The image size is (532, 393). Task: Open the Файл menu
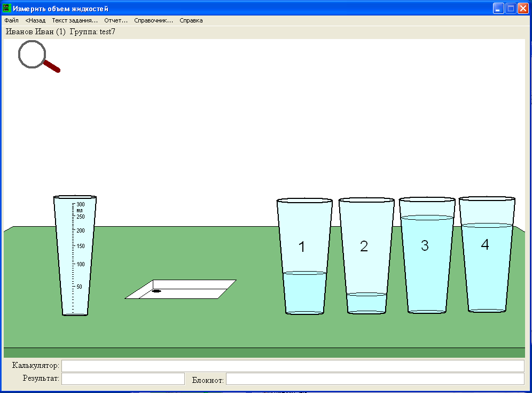click(x=12, y=20)
